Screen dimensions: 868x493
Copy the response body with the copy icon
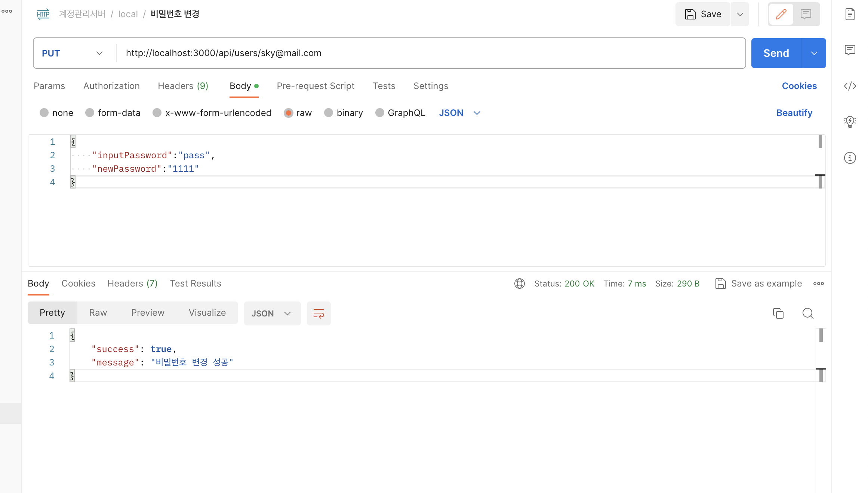[x=778, y=313]
